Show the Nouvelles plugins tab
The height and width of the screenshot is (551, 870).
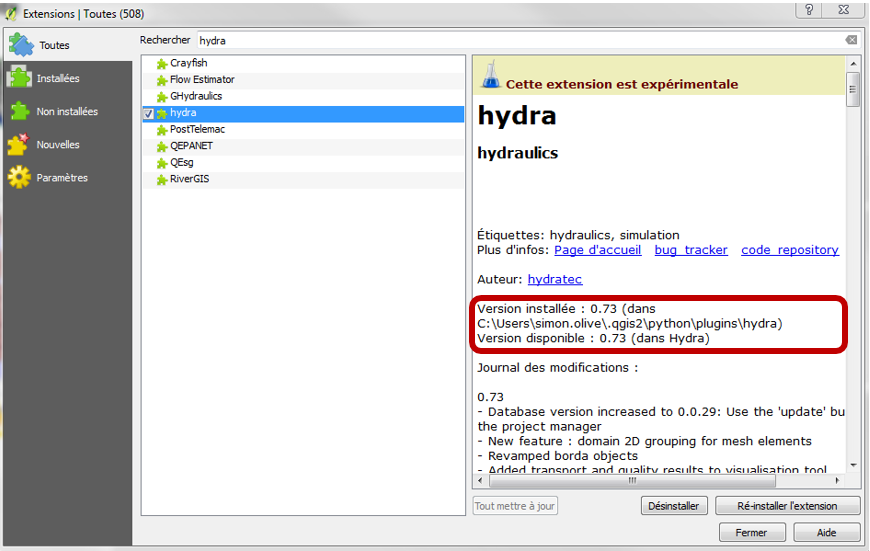coord(68,145)
